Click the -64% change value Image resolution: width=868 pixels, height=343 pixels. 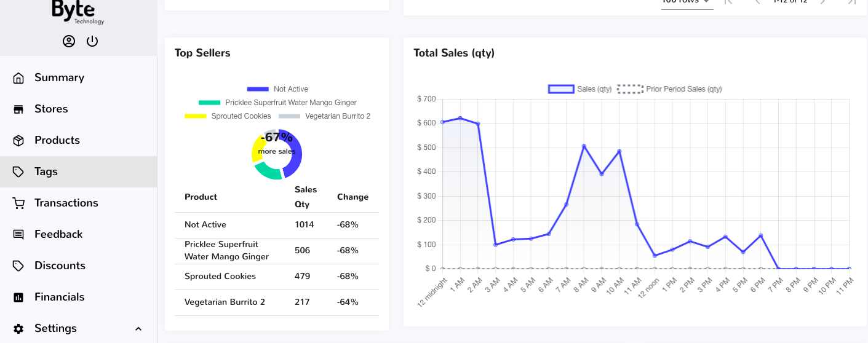[348, 302]
